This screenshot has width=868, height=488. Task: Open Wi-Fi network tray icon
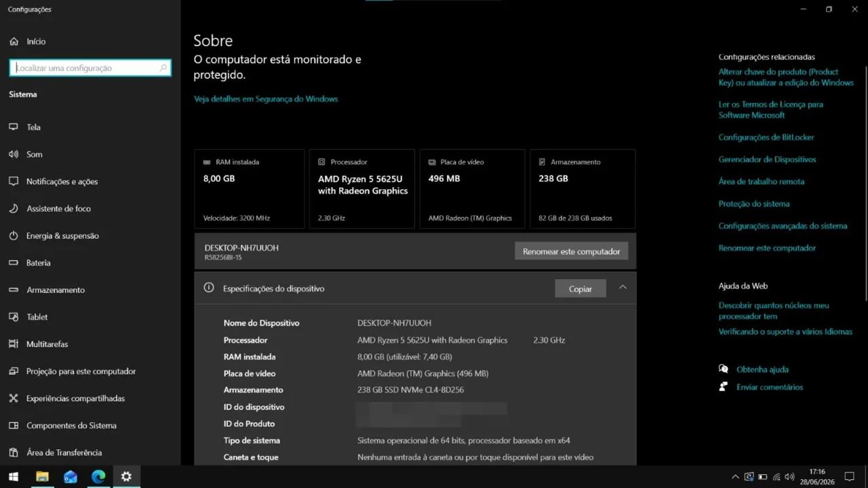[x=777, y=476]
